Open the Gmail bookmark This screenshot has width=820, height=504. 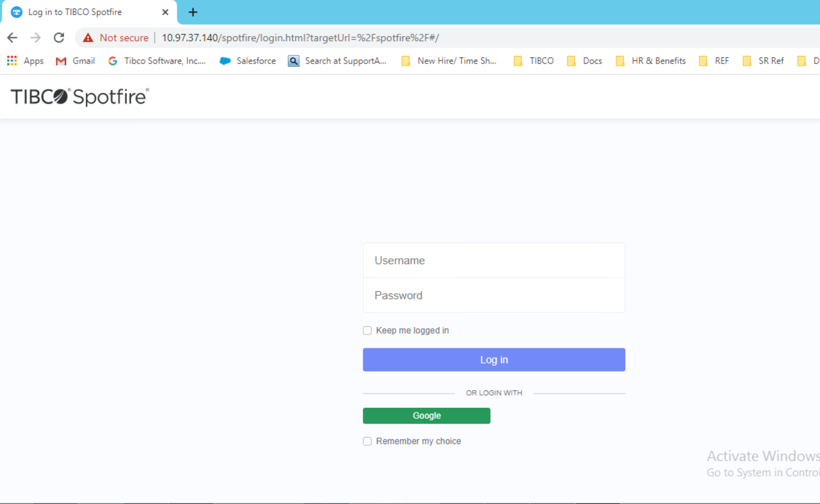tap(75, 61)
